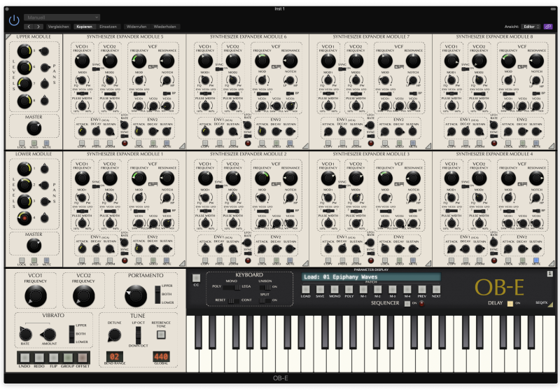Click the Reference Tone button
The height and width of the screenshot is (392, 560).
pyautogui.click(x=161, y=335)
